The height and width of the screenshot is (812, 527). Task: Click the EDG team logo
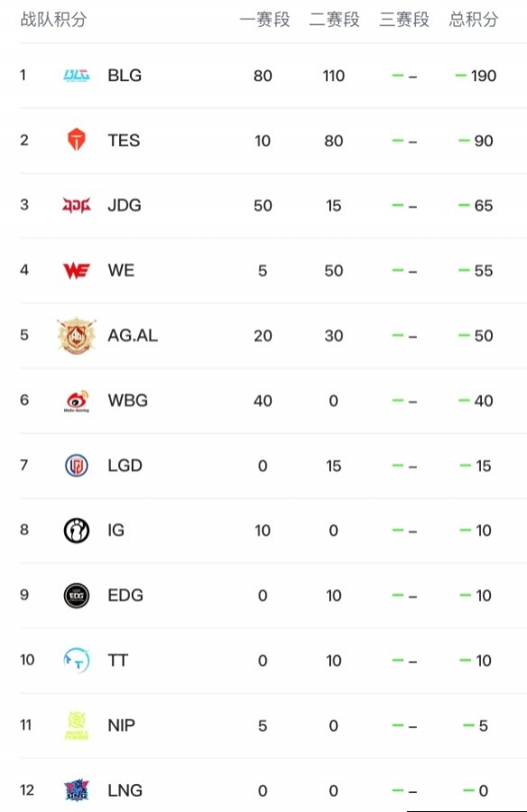point(76,595)
